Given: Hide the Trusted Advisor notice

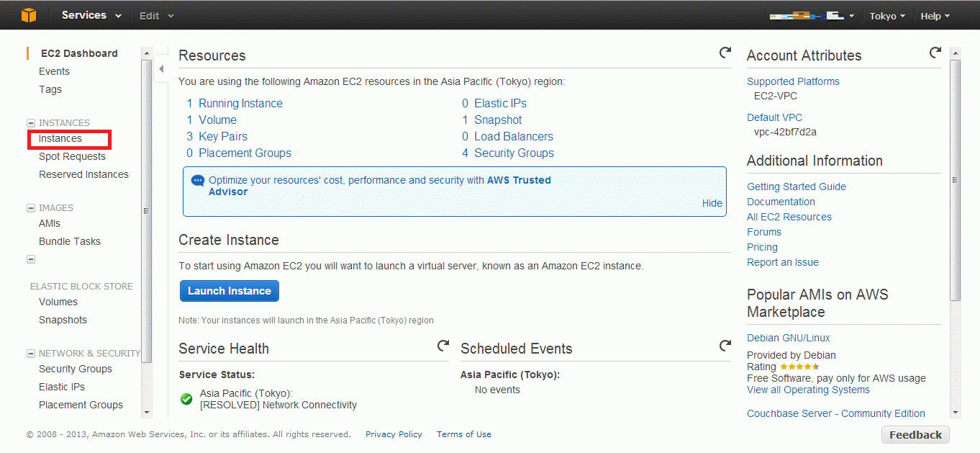Looking at the screenshot, I should (x=712, y=203).
